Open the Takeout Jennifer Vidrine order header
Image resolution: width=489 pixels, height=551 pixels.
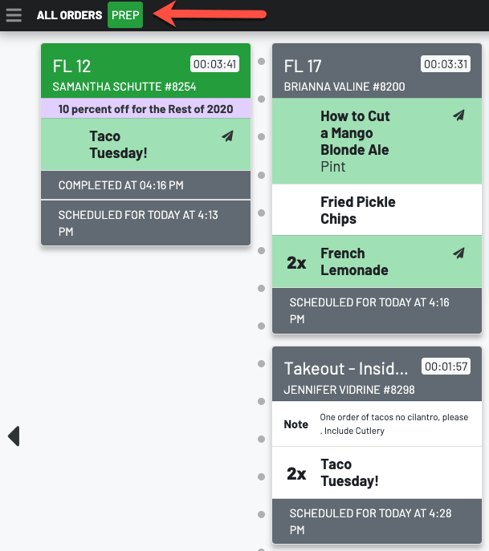(x=377, y=374)
